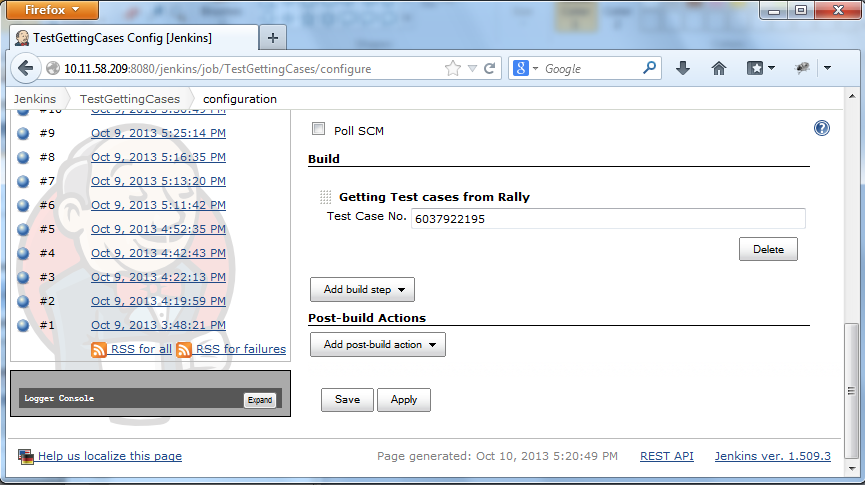Click the Greasemonkey monkey toolbar icon
Image resolution: width=865 pixels, height=485 pixels.
(x=802, y=68)
